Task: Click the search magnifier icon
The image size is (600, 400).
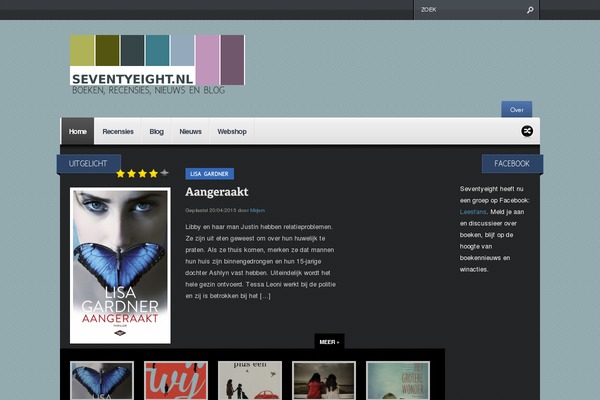Action: (x=530, y=10)
